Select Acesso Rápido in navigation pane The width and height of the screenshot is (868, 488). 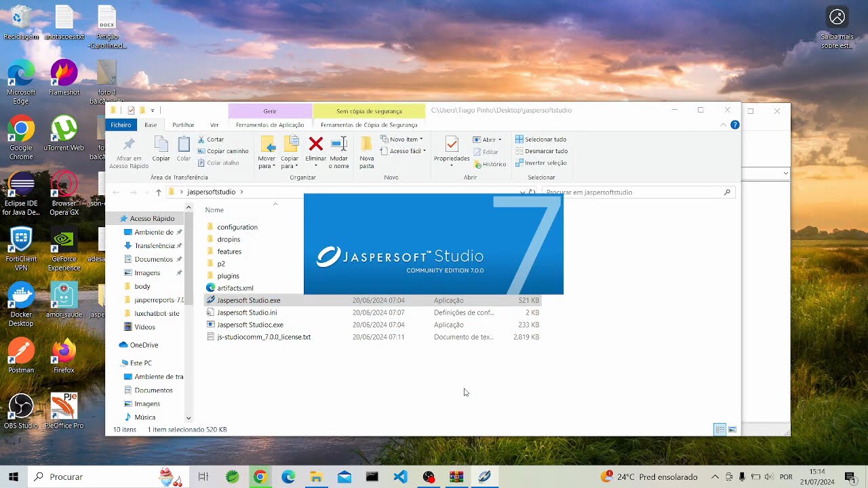[x=152, y=219]
